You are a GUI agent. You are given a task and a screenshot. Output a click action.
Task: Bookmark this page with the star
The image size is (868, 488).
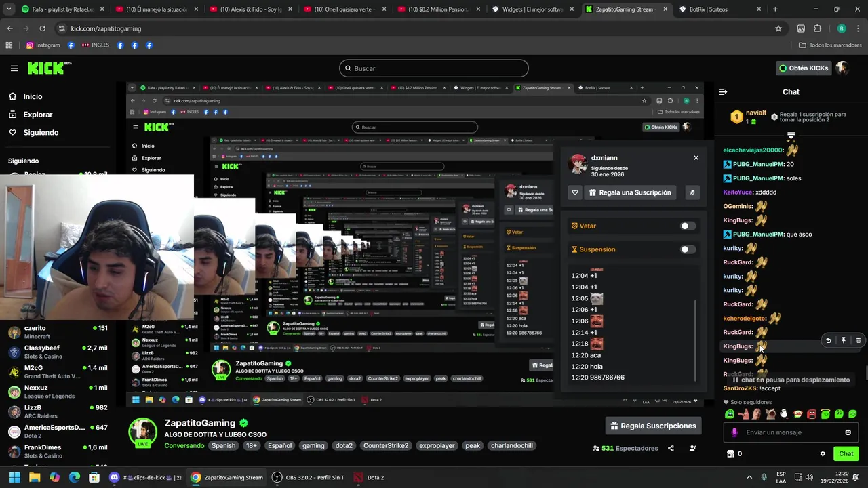[778, 28]
